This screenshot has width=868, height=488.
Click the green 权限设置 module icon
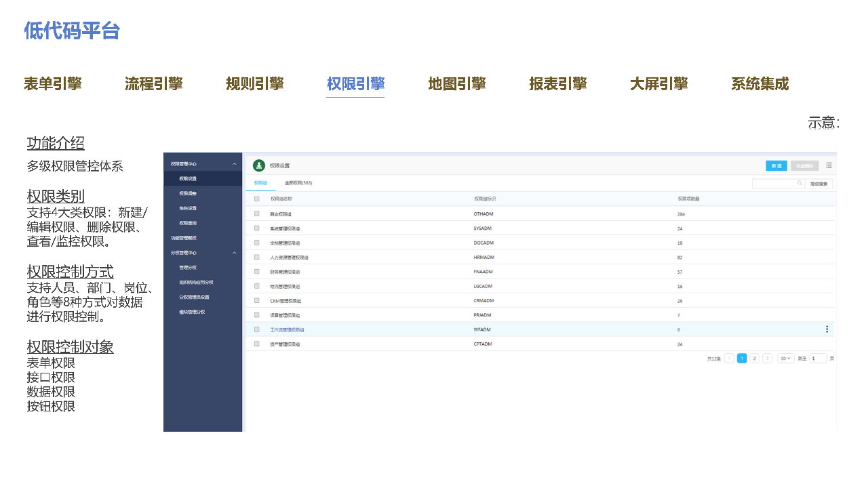click(259, 165)
